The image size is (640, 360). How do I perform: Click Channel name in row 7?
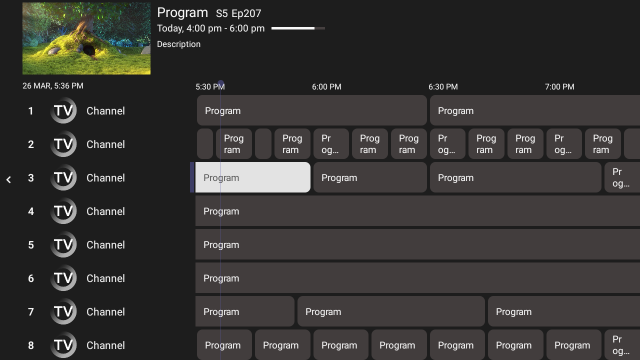click(105, 311)
